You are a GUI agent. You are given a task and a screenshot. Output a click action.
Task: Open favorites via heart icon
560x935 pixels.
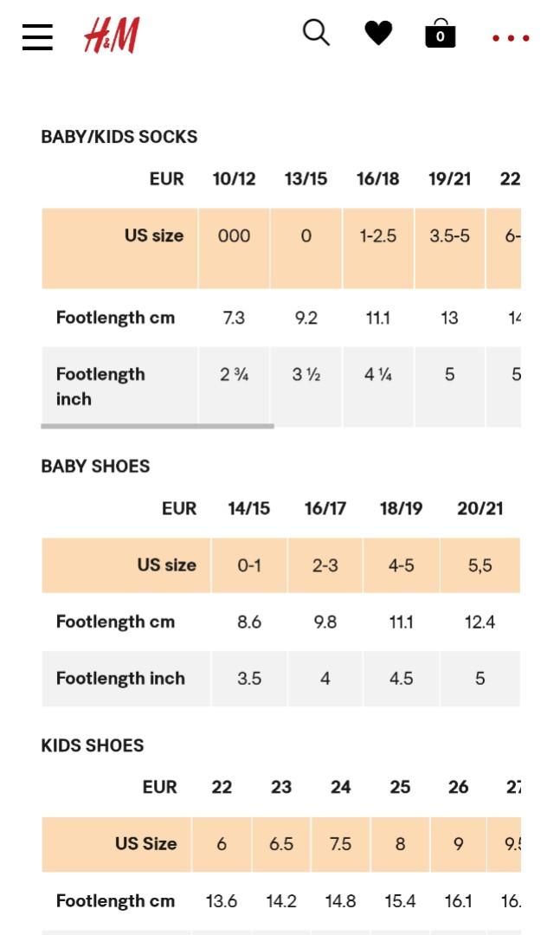pos(379,33)
